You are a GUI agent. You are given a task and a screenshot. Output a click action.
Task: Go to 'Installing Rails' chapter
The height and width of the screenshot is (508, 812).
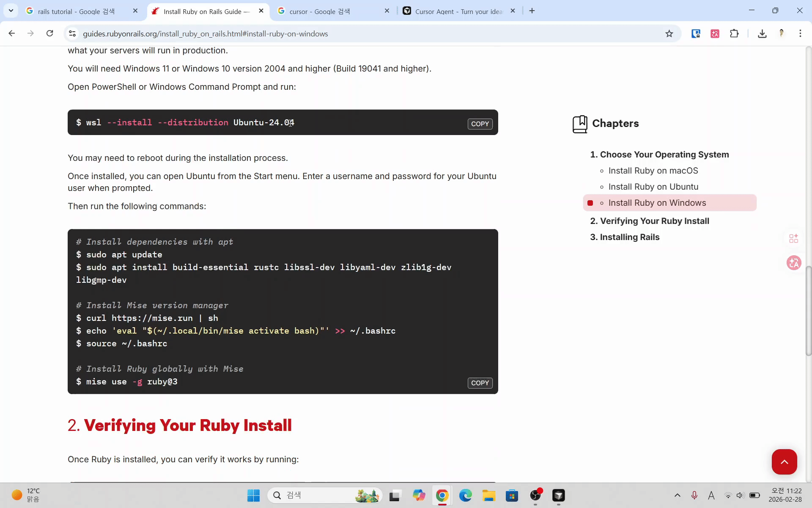[625, 237]
